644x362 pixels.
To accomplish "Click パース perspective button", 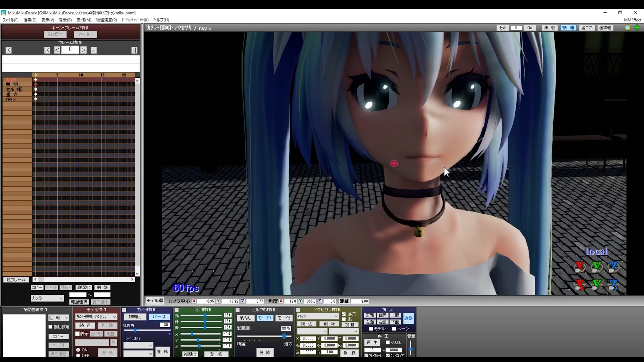I will pyautogui.click(x=159, y=317).
